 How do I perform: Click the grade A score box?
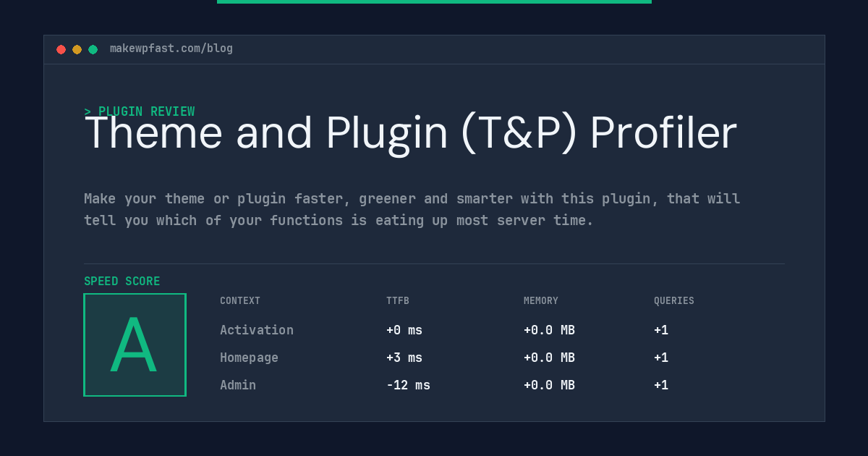tap(135, 345)
